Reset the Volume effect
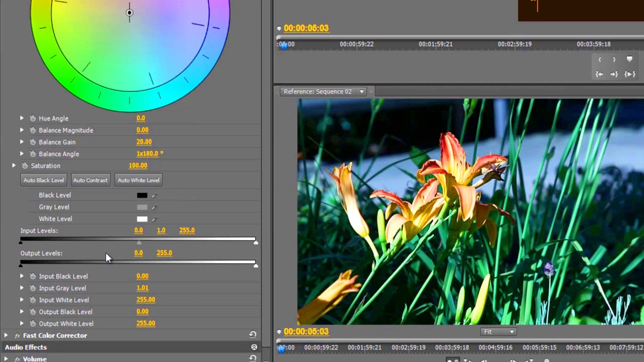Image resolution: width=644 pixels, height=362 pixels. pyautogui.click(x=253, y=358)
